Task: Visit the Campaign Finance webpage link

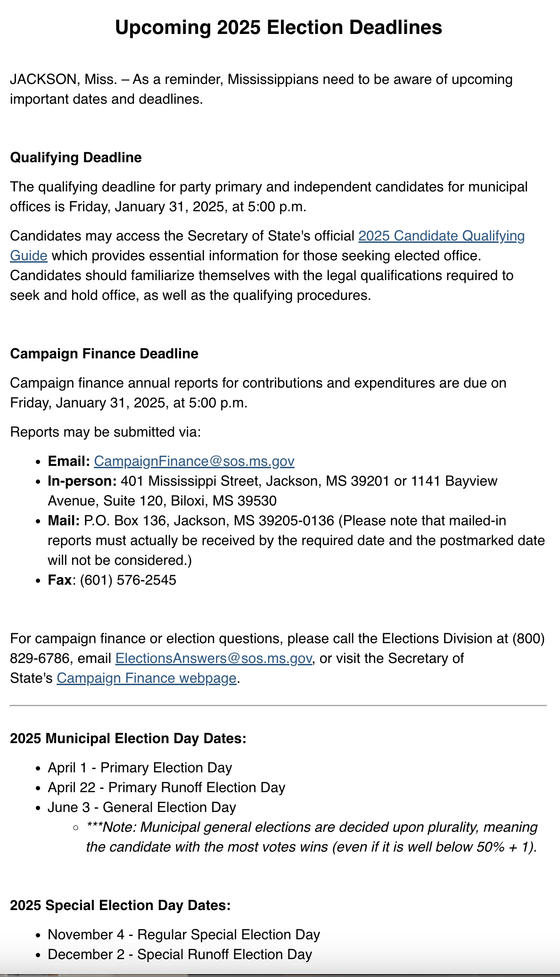Action: (147, 678)
